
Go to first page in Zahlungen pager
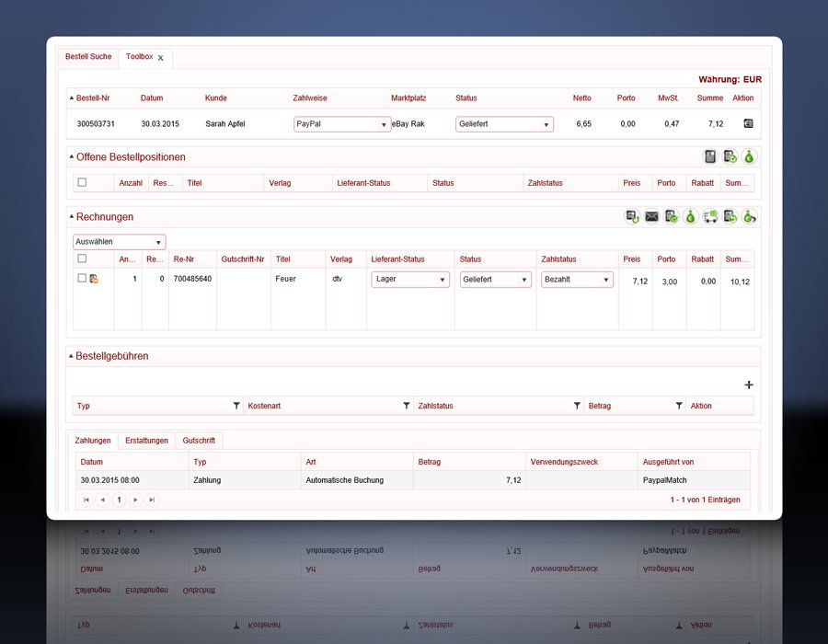(x=86, y=500)
